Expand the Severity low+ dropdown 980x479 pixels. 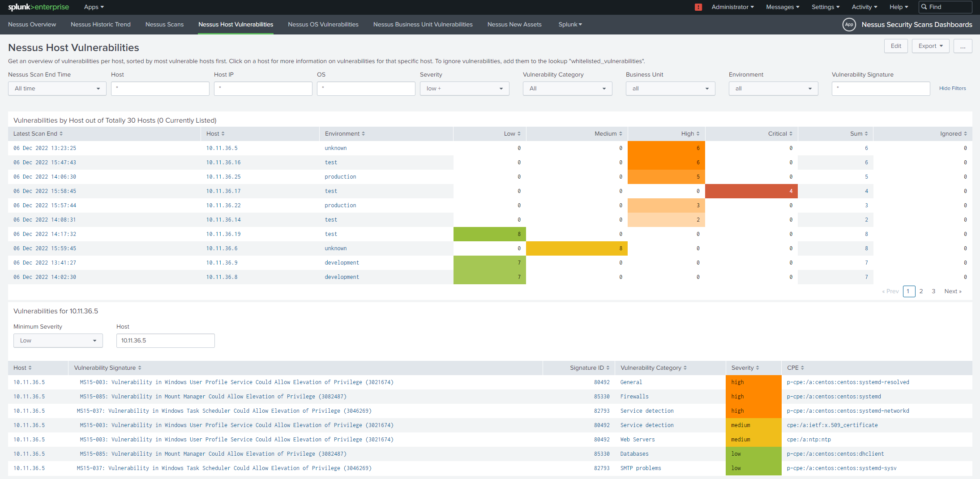[x=465, y=89]
